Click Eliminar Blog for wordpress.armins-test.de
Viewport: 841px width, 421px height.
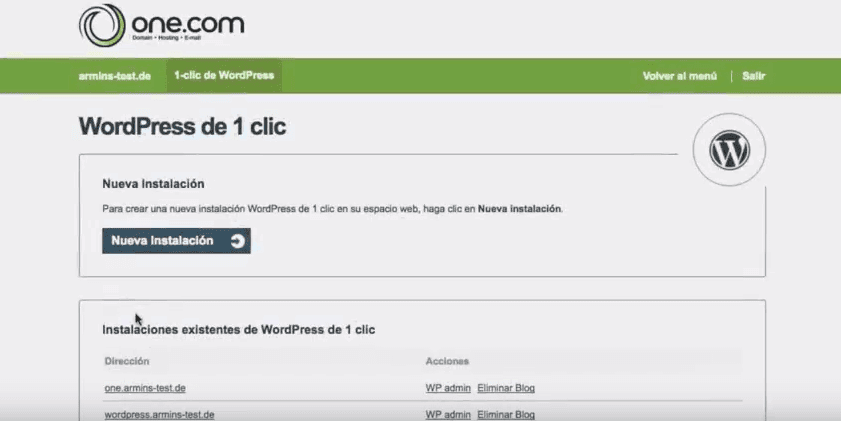coord(506,415)
